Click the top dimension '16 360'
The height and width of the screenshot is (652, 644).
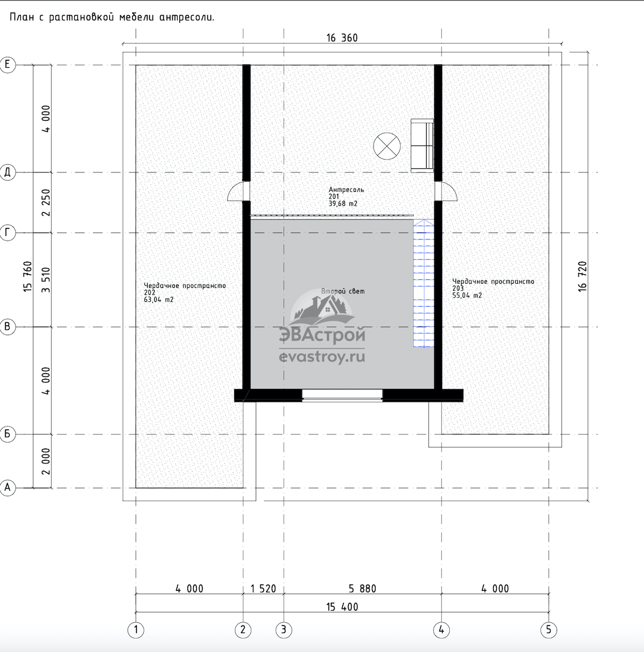coord(342,38)
